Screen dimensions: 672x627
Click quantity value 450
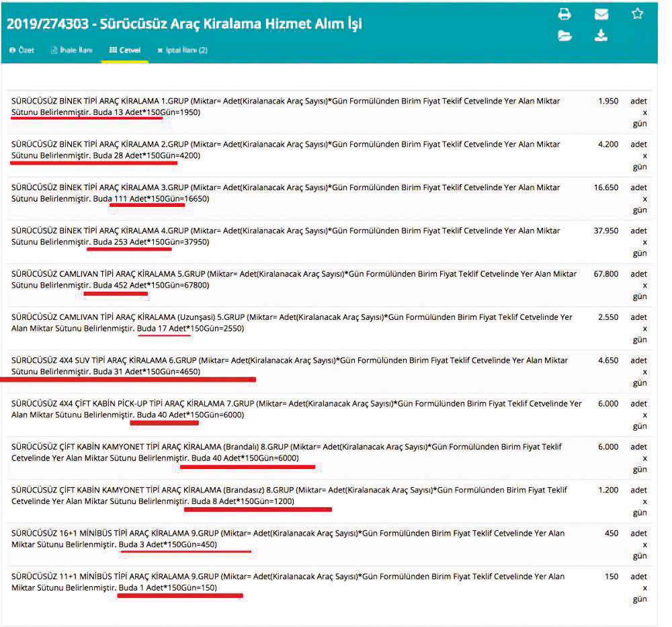612,534
